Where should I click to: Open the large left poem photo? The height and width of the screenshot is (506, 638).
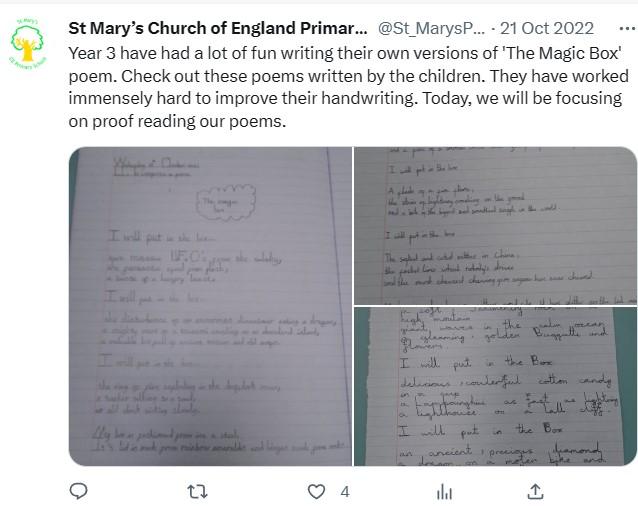point(209,305)
